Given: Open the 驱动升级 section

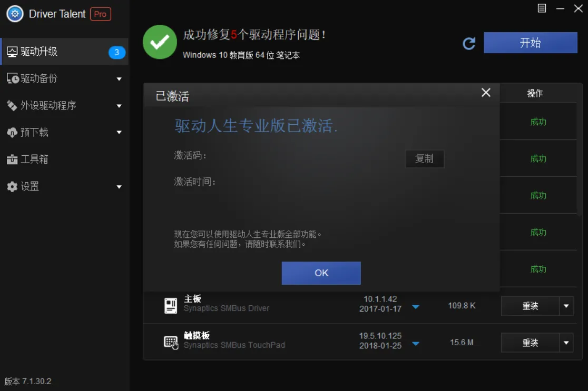Looking at the screenshot, I should pyautogui.click(x=64, y=52).
